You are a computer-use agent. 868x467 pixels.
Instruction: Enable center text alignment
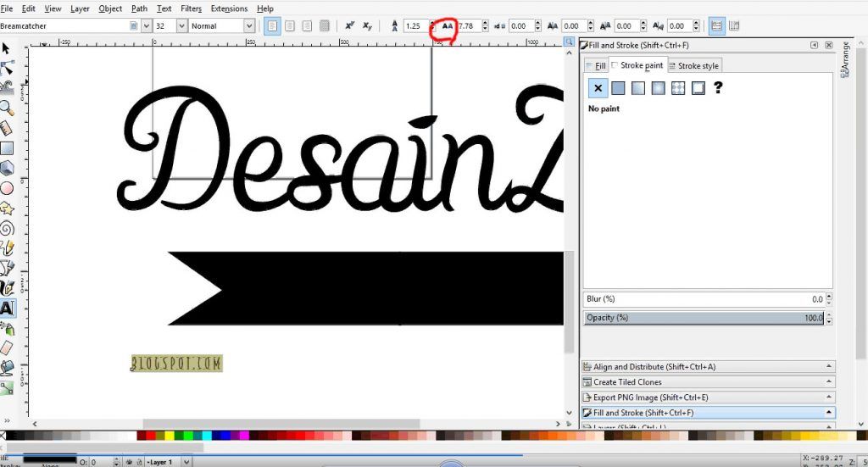[x=290, y=26]
